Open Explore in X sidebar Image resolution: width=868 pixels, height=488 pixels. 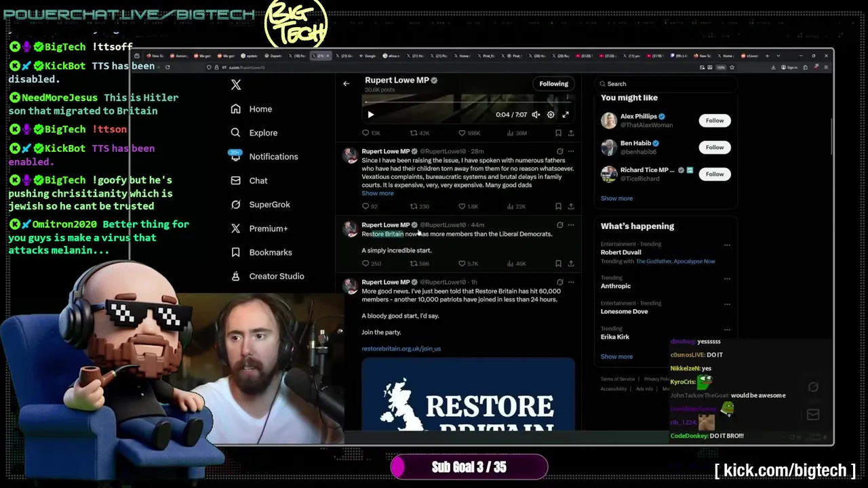click(254, 133)
